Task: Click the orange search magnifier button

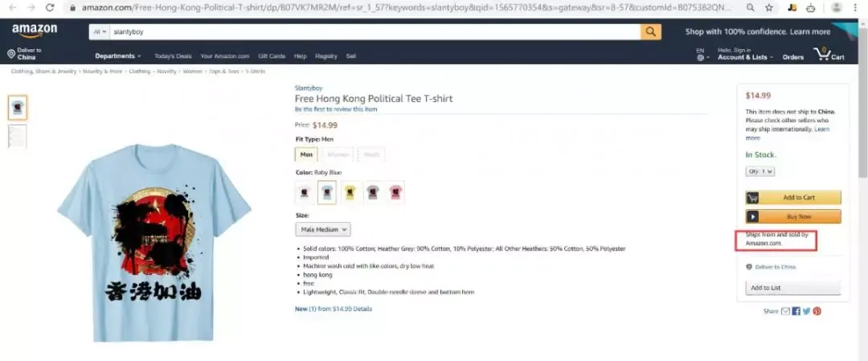Action: [x=651, y=31]
